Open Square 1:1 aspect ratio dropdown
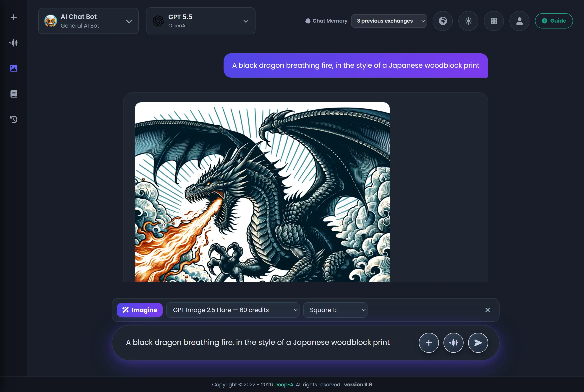Screen dimensions: 584x392 335,310
